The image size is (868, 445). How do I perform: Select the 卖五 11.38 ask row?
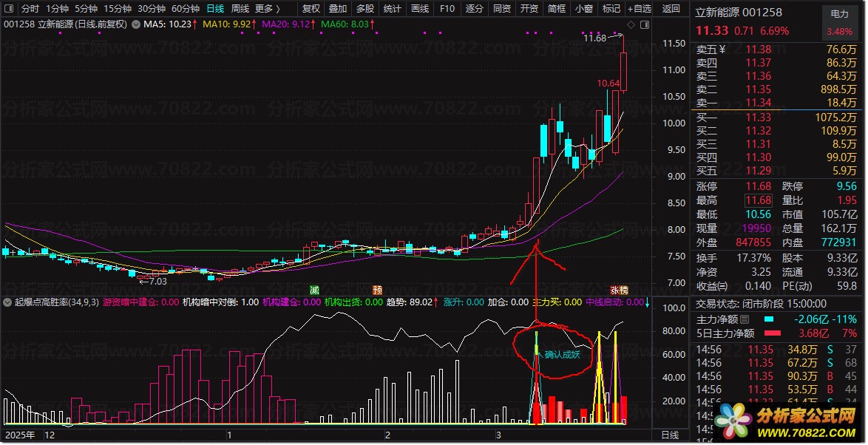[x=776, y=50]
